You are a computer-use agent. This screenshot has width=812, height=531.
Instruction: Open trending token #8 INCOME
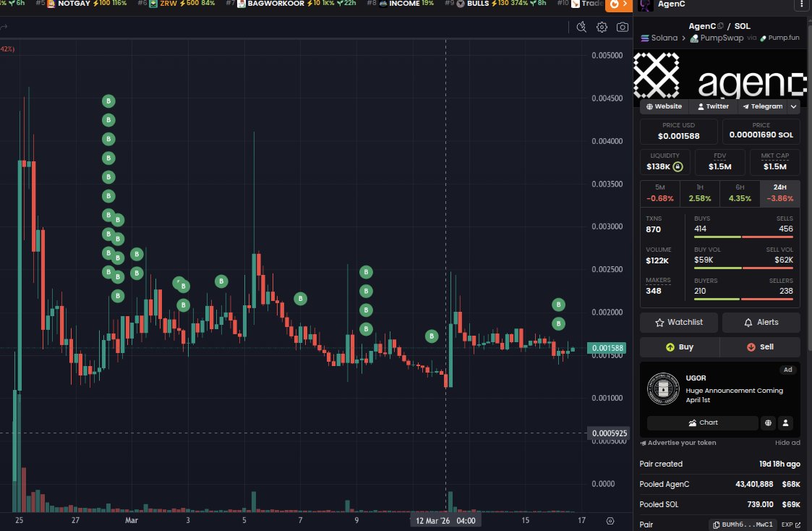pyautogui.click(x=401, y=4)
